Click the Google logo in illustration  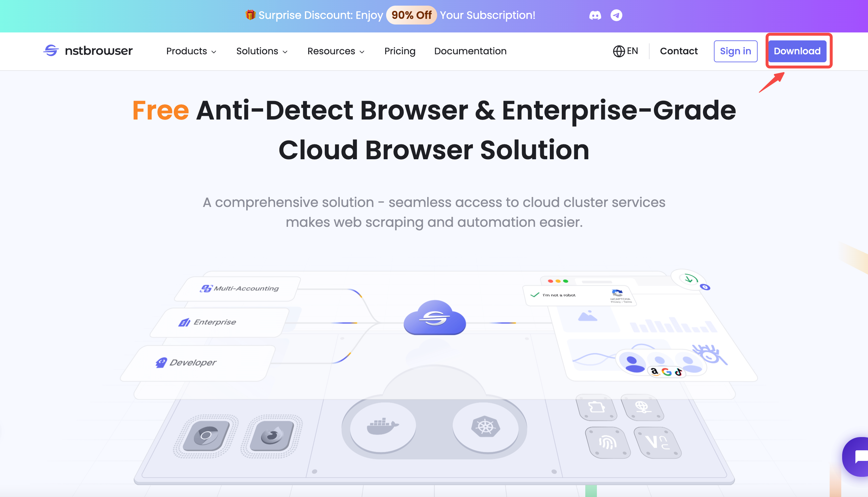tap(666, 372)
